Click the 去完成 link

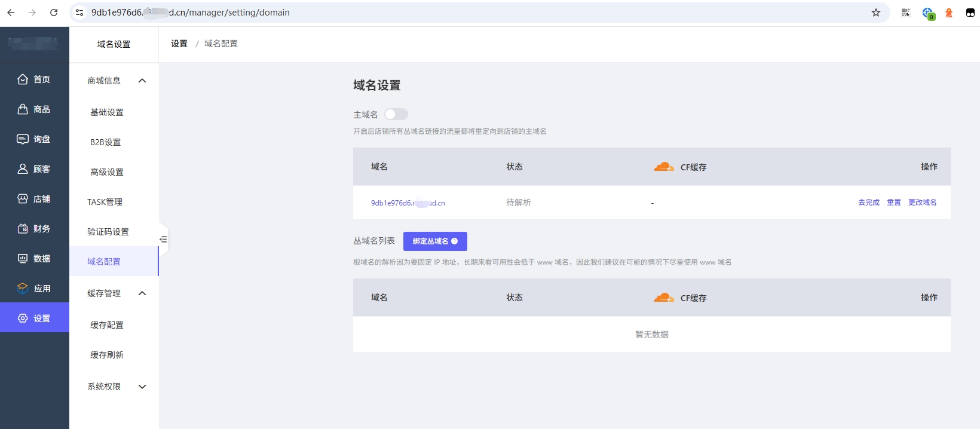point(868,203)
